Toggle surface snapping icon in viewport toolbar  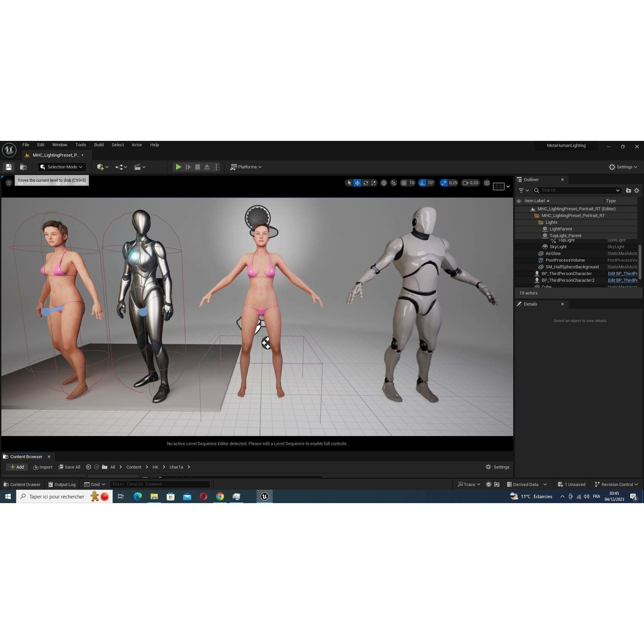coord(394,183)
